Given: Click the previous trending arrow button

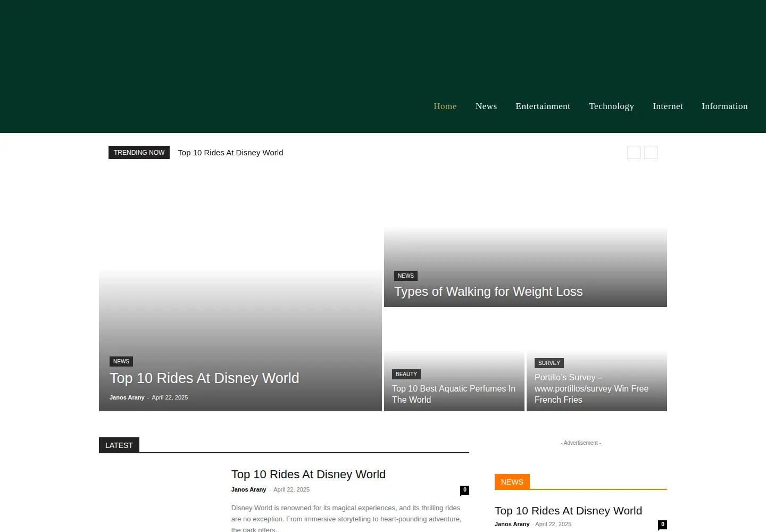Looking at the screenshot, I should 634,153.
